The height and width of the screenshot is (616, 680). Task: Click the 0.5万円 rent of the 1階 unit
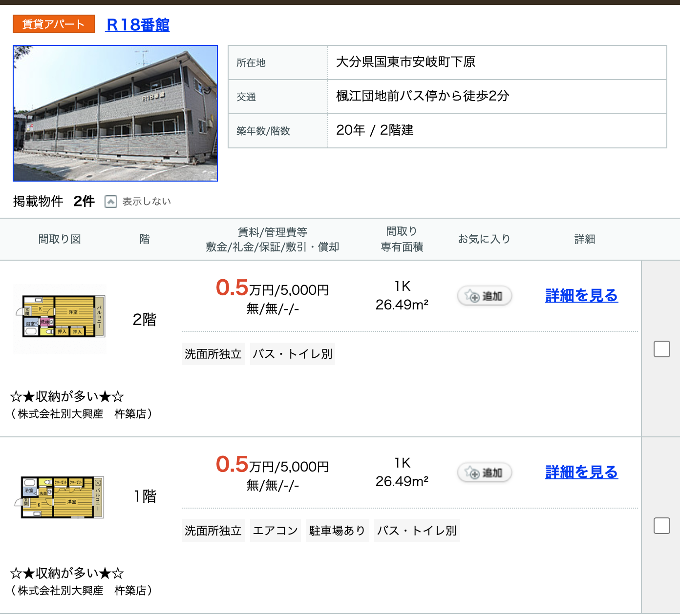click(x=233, y=465)
